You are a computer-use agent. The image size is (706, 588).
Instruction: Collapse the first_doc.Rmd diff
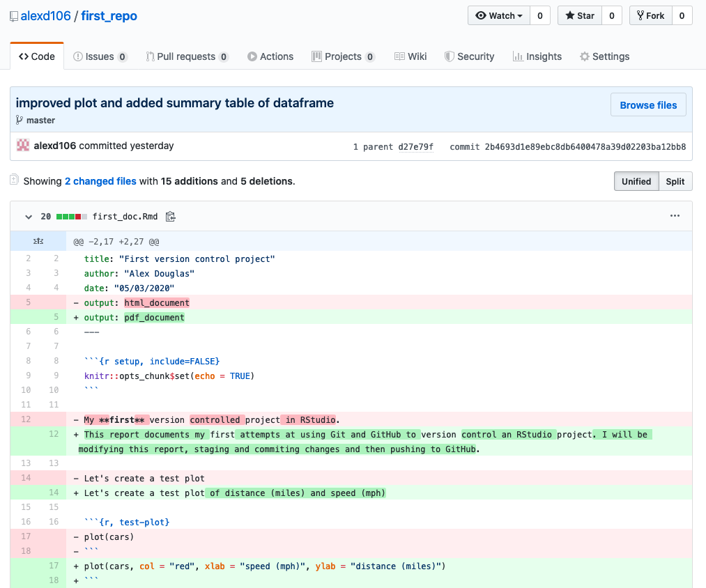(29, 217)
